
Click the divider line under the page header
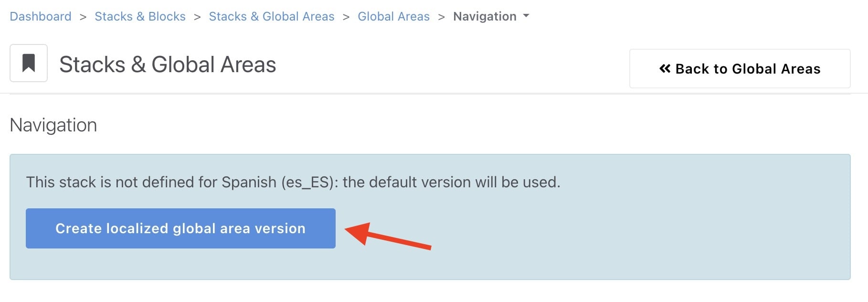point(430,94)
